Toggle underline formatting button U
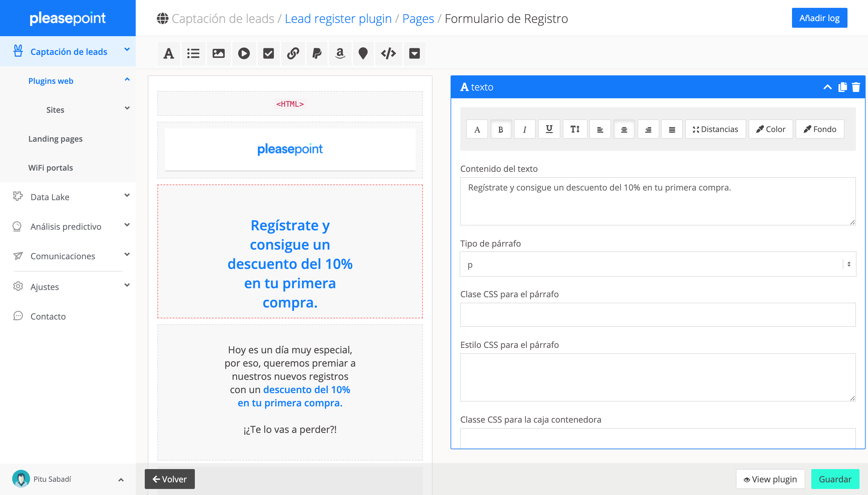The image size is (868, 495). pyautogui.click(x=549, y=129)
